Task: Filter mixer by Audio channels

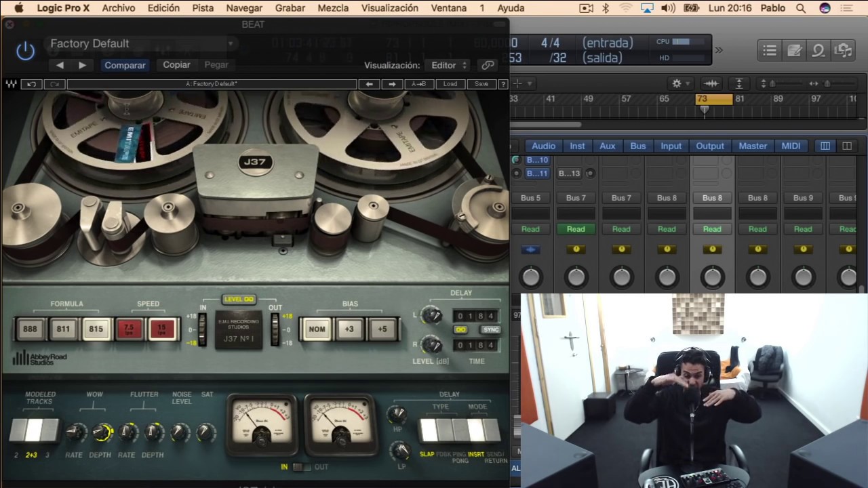Action: coord(543,146)
